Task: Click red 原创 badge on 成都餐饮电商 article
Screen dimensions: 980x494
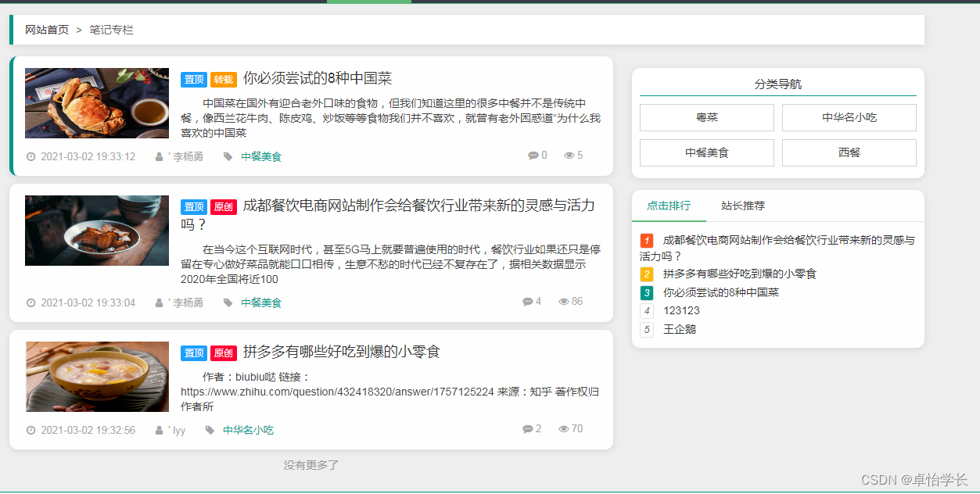Action: click(224, 207)
